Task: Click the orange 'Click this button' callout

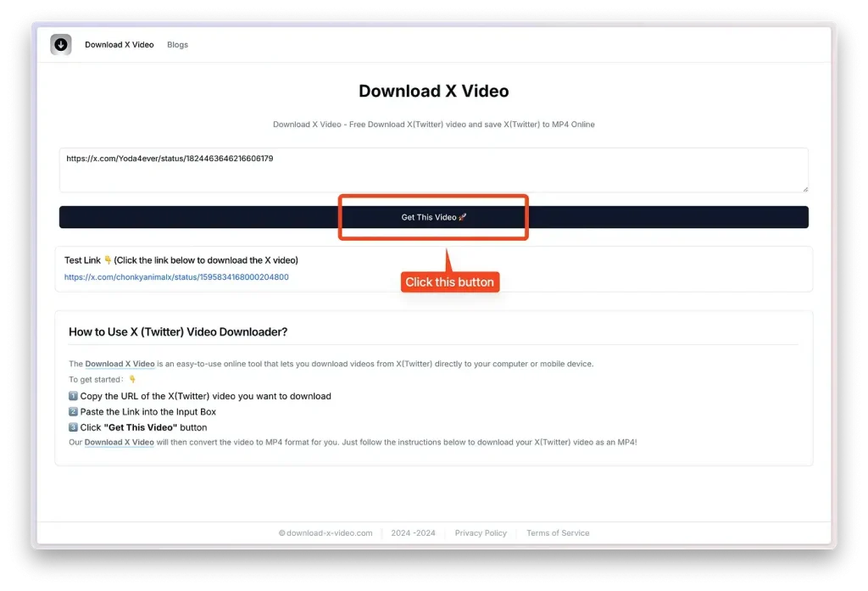Action: point(449,282)
